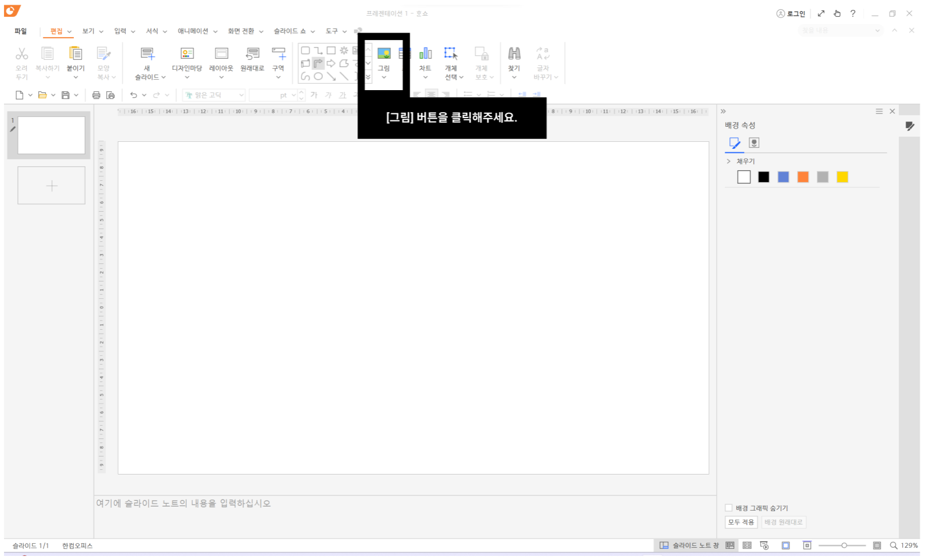This screenshot has width=925, height=560.
Task: Click the 그림 (picture) insert icon
Action: click(384, 53)
